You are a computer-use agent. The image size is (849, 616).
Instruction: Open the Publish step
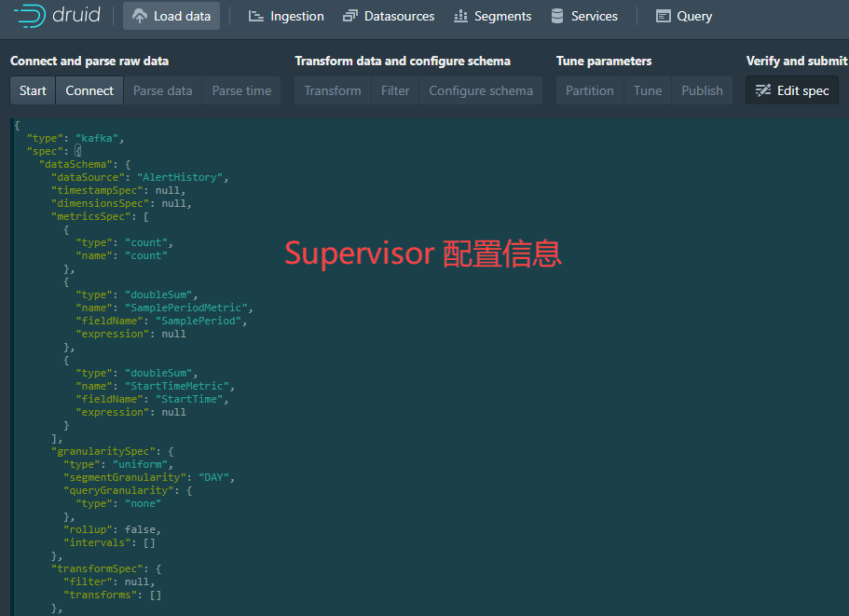click(702, 90)
